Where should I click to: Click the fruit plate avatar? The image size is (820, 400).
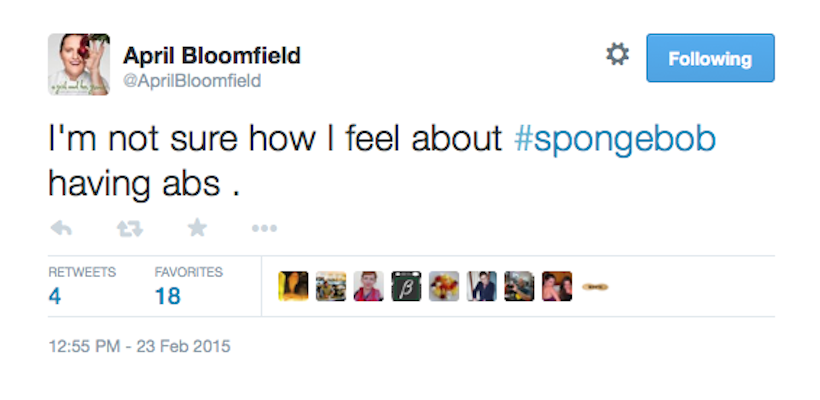pyautogui.click(x=444, y=287)
